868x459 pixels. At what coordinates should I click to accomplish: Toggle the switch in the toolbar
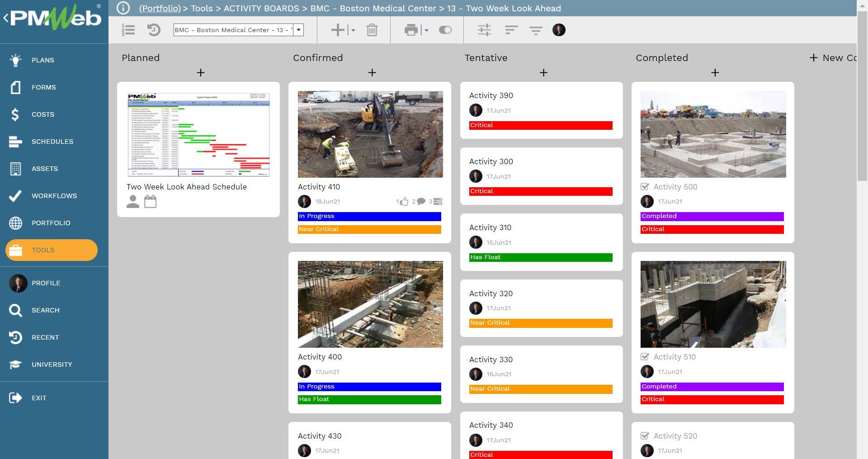tap(445, 30)
